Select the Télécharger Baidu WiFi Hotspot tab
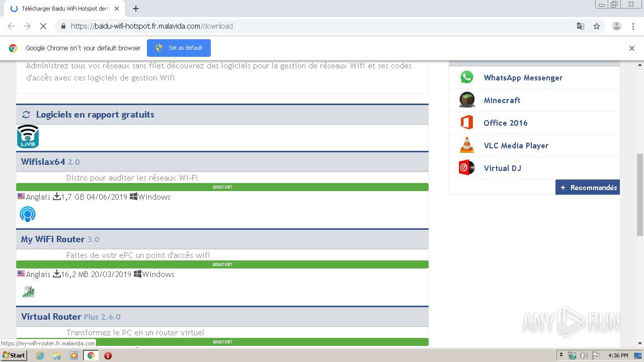Image resolution: width=644 pixels, height=362 pixels. click(x=64, y=9)
